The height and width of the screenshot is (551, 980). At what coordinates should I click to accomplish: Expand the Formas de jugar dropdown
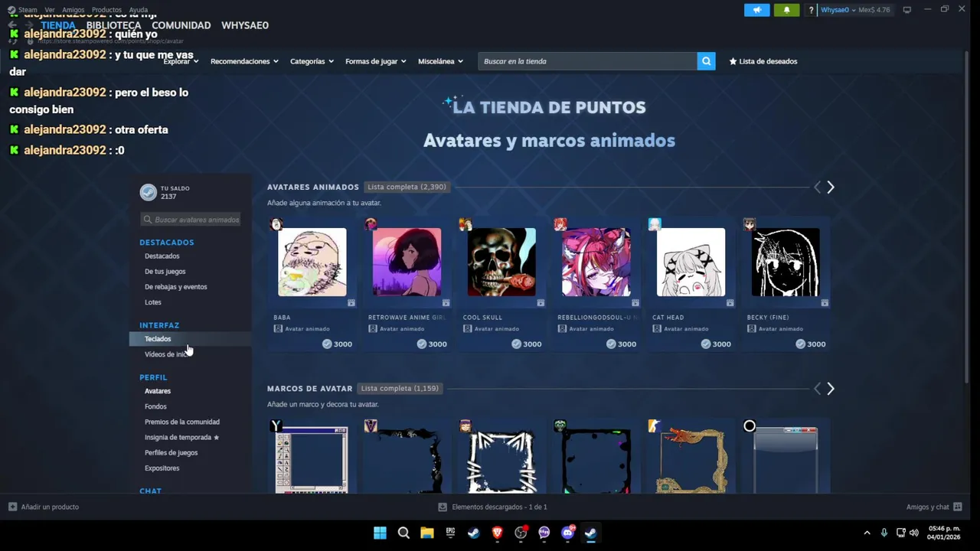376,61
